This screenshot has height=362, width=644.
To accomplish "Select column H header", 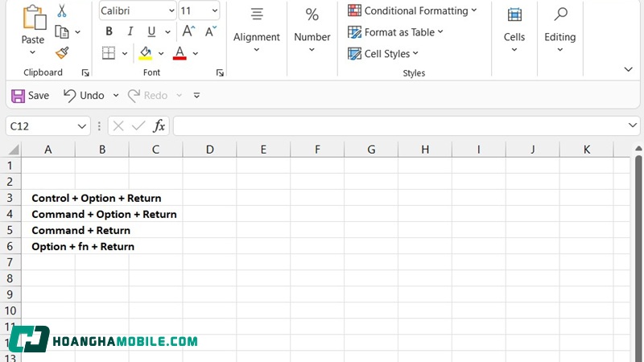I will (425, 150).
